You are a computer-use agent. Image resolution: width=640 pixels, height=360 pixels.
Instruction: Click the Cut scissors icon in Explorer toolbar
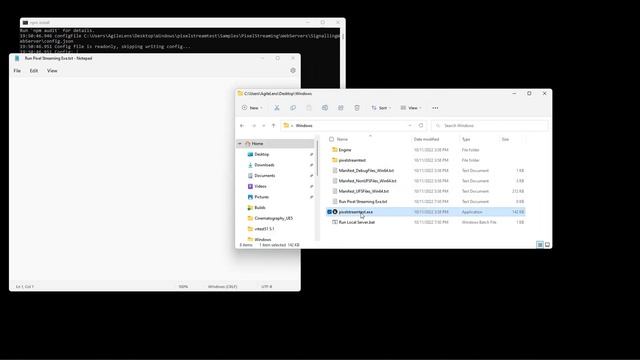point(277,108)
